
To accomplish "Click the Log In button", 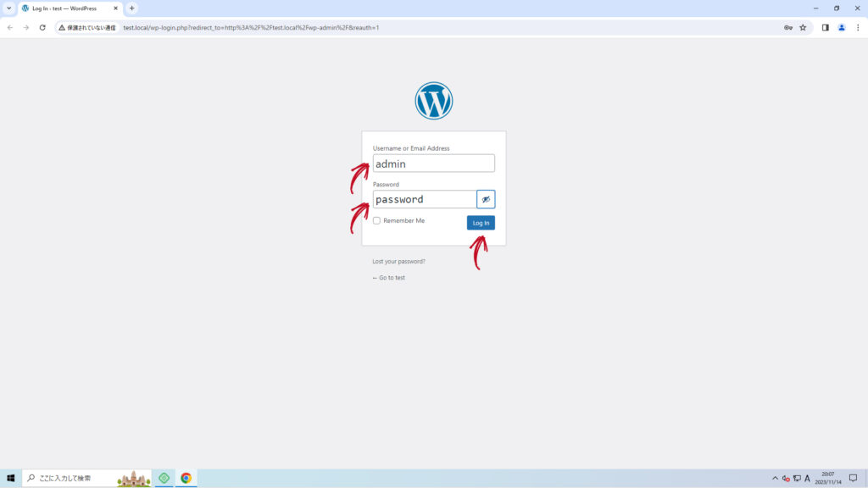I will pyautogui.click(x=481, y=223).
